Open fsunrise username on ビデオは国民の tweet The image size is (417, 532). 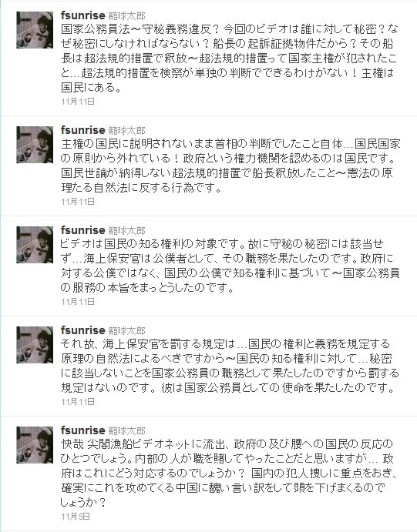click(x=82, y=230)
